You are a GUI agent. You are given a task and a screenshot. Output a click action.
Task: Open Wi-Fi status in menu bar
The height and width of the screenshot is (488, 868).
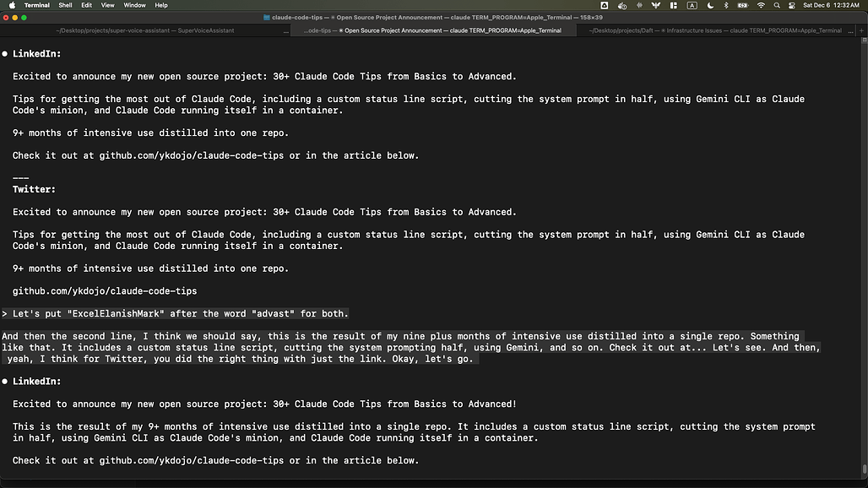[x=761, y=5]
